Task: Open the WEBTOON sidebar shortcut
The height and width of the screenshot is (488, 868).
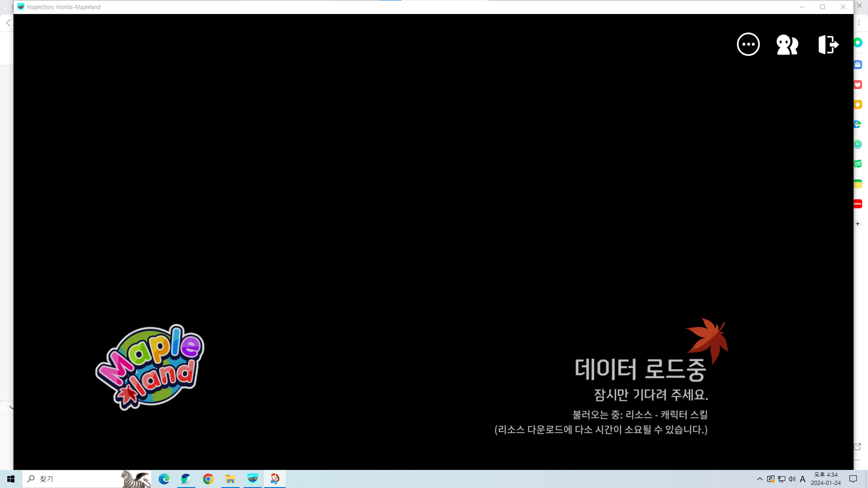Action: coord(858,164)
